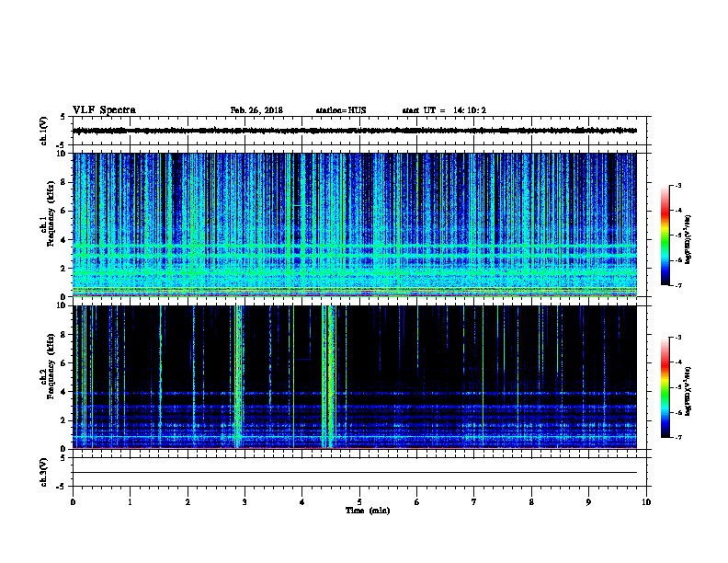728x563 pixels.
Task: Click the "5" tick on the ch.1(V) axis
Action: pos(63,117)
